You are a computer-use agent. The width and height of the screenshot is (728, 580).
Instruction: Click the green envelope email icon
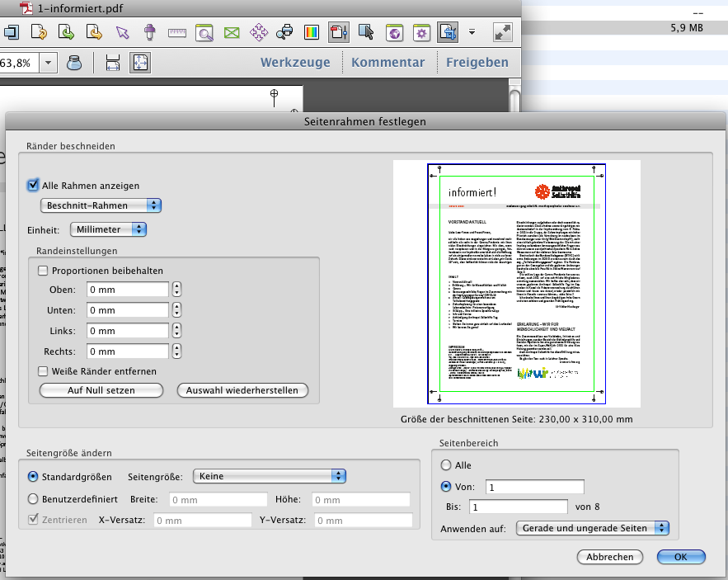[232, 32]
